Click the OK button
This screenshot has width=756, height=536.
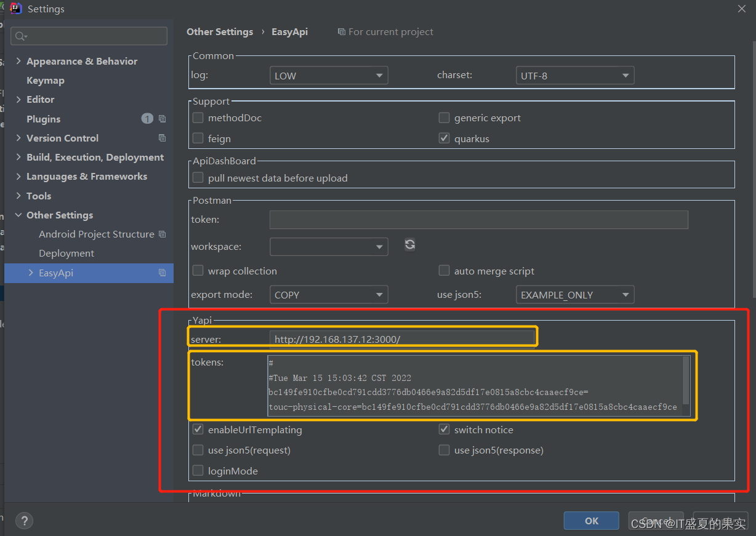pyautogui.click(x=591, y=521)
